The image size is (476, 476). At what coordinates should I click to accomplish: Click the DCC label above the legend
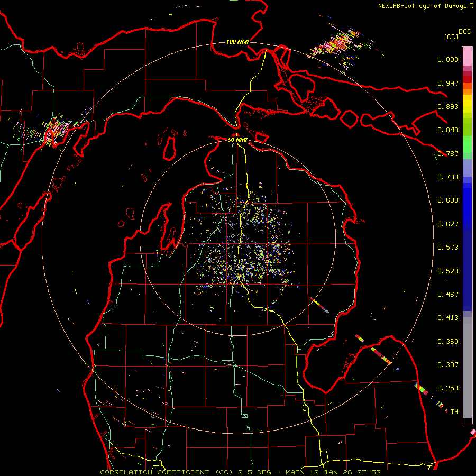[x=465, y=32]
